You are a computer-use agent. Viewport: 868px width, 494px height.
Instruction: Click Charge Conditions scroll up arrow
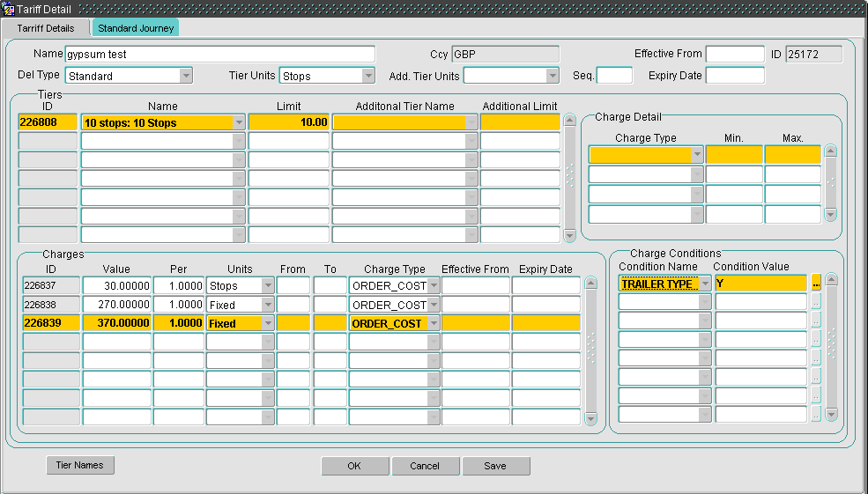tap(832, 279)
